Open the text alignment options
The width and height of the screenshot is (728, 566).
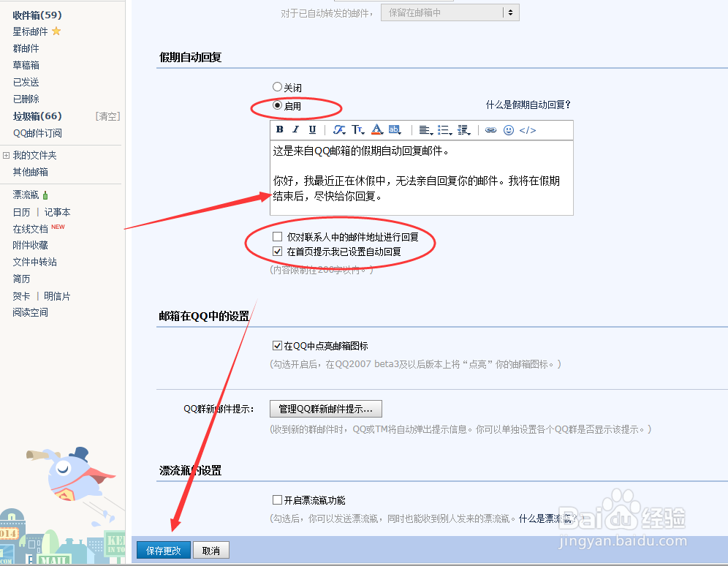pos(425,130)
